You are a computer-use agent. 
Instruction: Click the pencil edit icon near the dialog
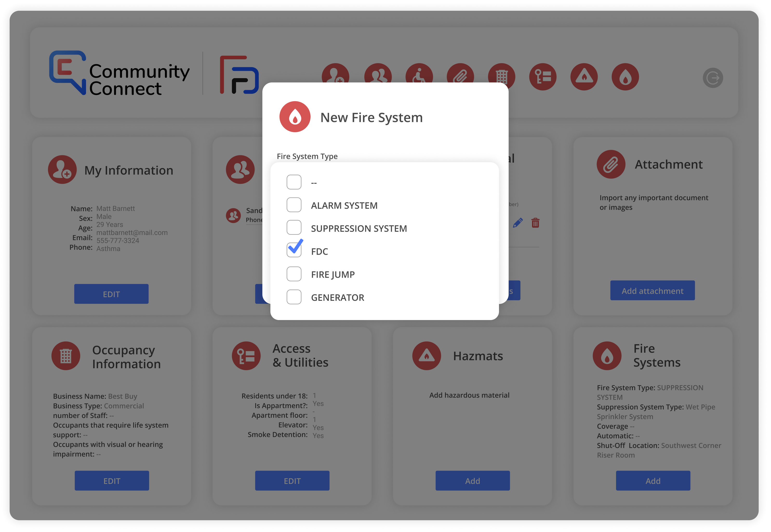518,222
